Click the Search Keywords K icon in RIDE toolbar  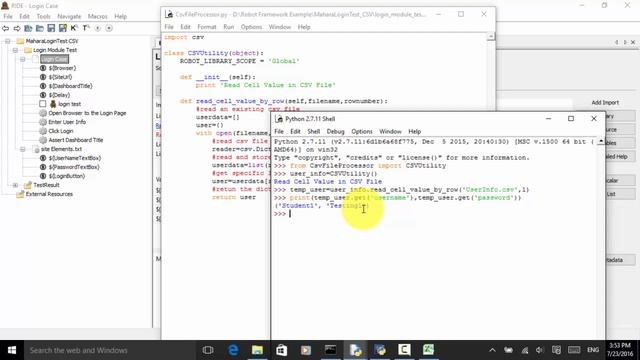click(x=73, y=28)
